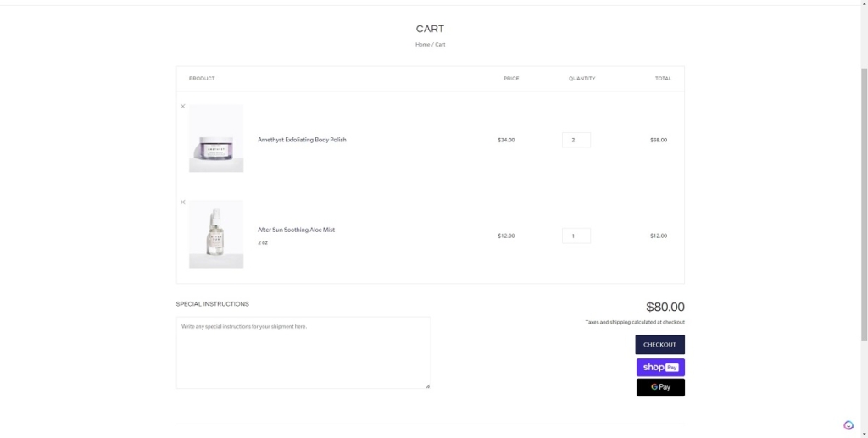Viewport: 868px width, 438px height.
Task: Click the $80.00 cart subtotal
Action: tap(665, 308)
